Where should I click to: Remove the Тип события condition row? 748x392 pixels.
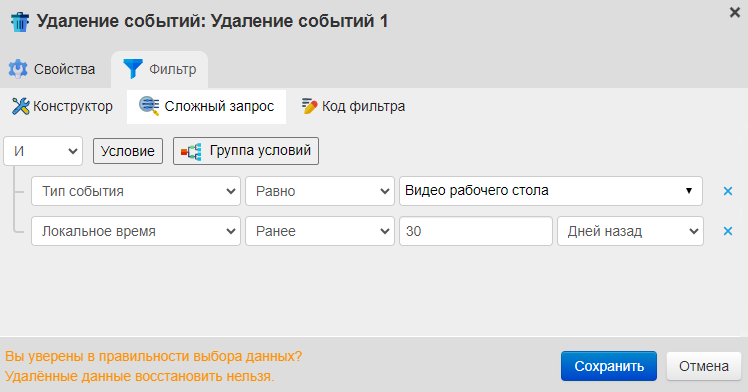coord(727,191)
